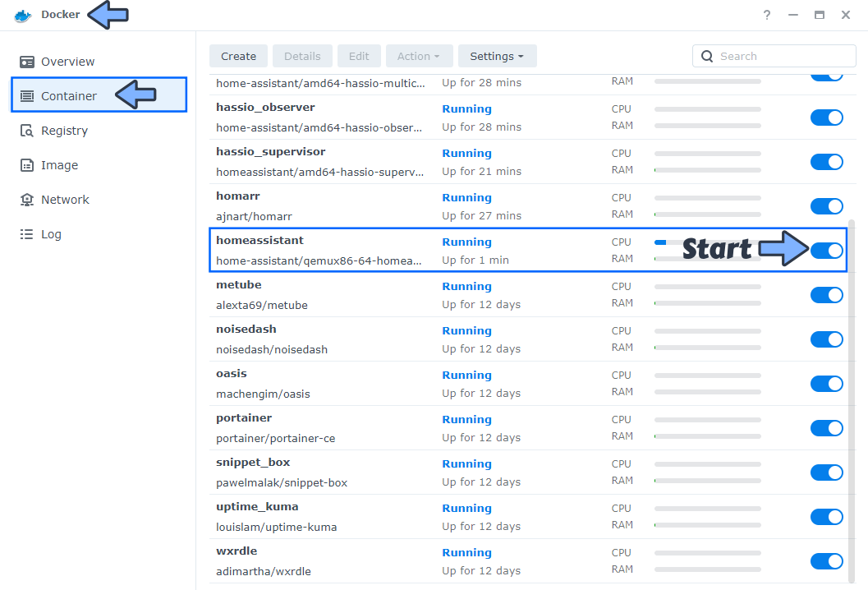
Task: Click the Edit button
Action: [x=359, y=56]
